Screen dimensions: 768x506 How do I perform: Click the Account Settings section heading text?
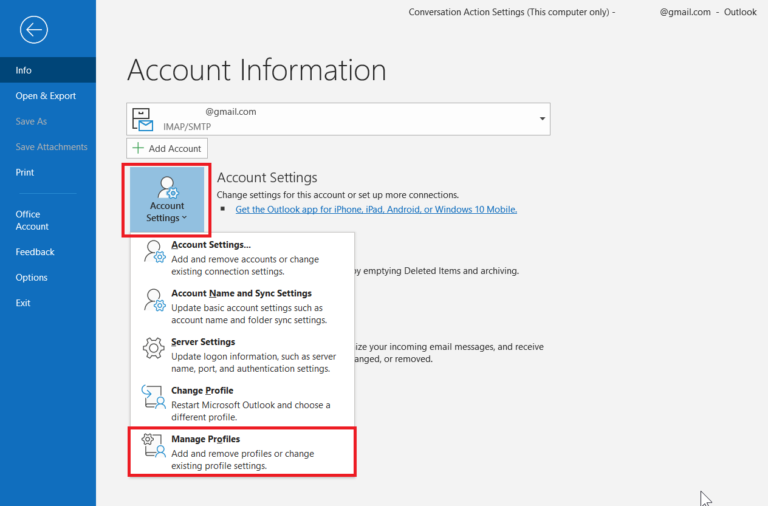pyautogui.click(x=267, y=177)
